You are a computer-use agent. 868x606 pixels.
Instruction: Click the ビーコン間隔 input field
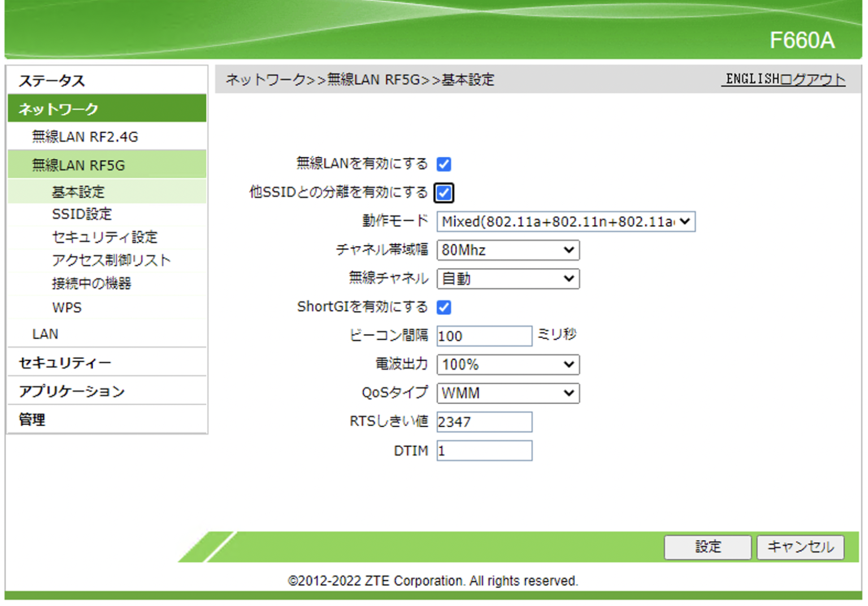coord(484,336)
